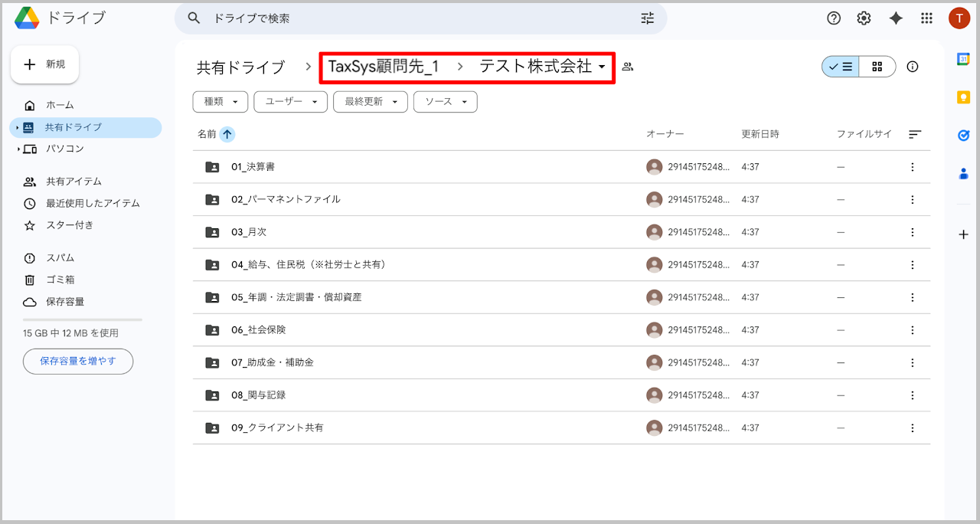Open Google Keep side panel icon
This screenshot has width=980, height=524.
coord(963,97)
